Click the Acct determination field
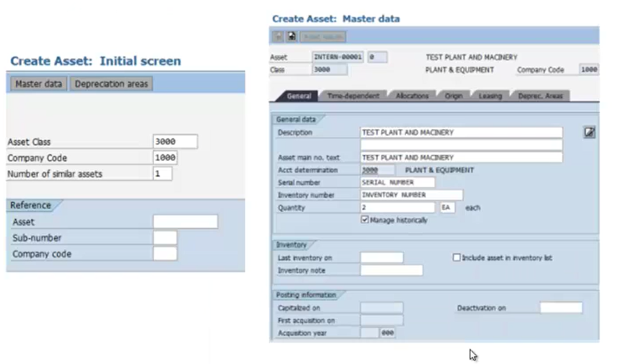The height and width of the screenshot is (364, 630). pos(377,170)
